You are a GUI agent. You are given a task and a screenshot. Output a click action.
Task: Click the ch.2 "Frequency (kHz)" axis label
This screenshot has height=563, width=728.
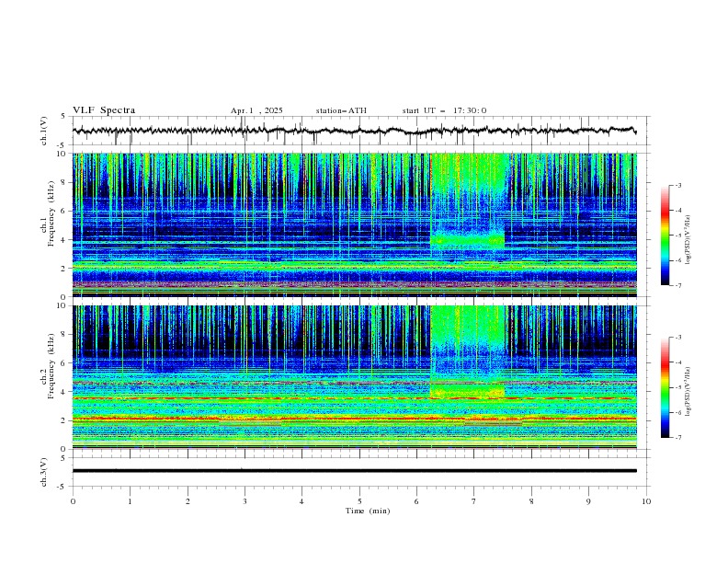tap(51, 366)
